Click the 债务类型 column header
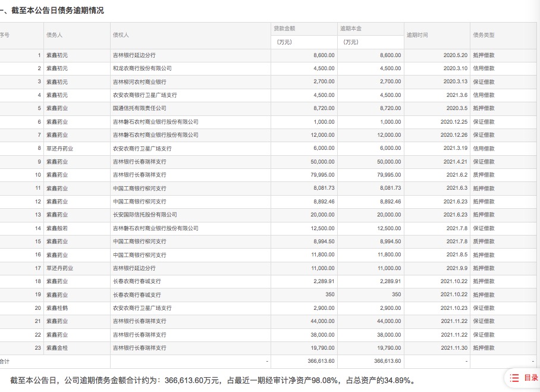 (x=484, y=35)
